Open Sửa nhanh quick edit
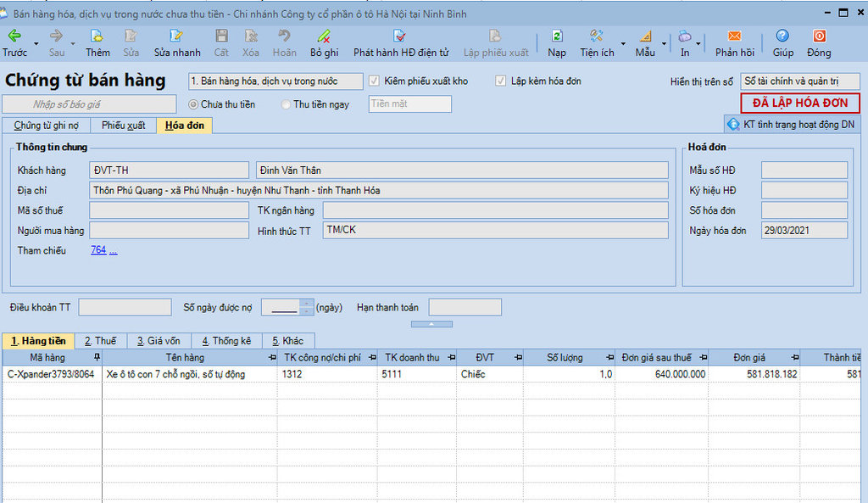The width and height of the screenshot is (868, 503). click(x=177, y=43)
